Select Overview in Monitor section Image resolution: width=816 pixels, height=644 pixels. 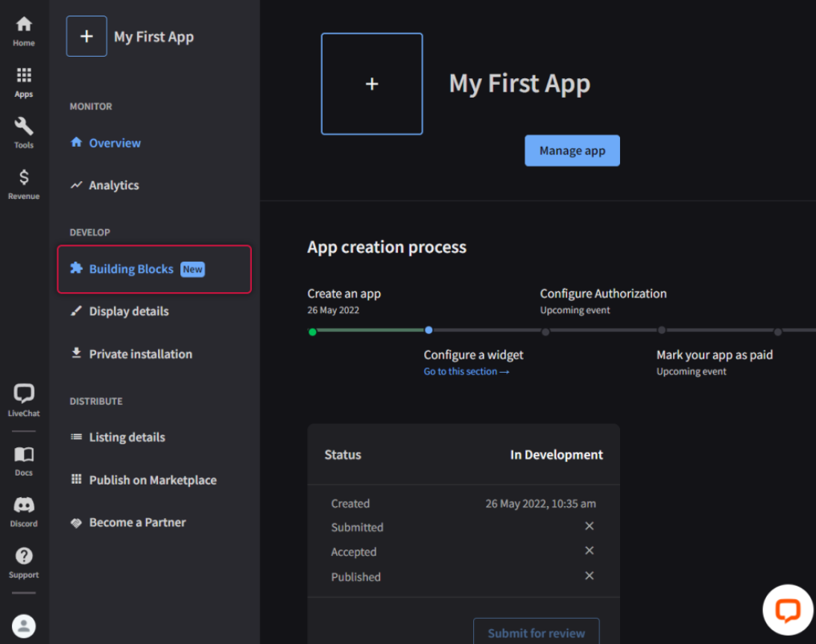[115, 143]
